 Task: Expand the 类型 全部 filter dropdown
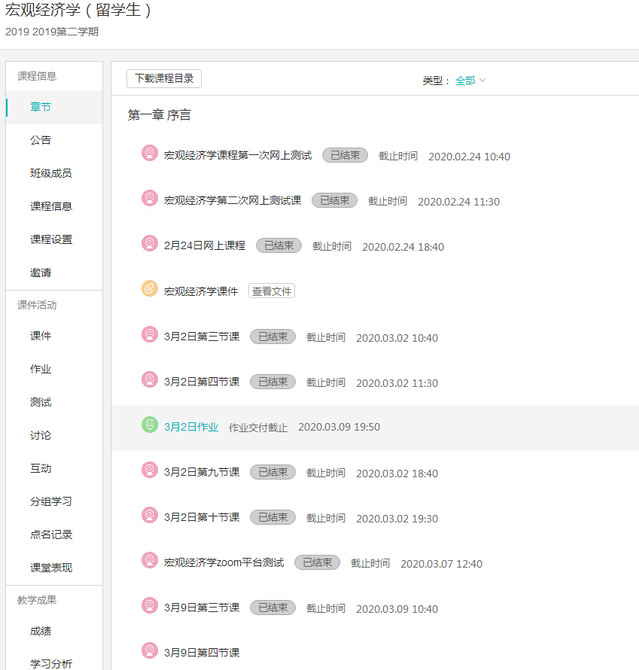470,80
